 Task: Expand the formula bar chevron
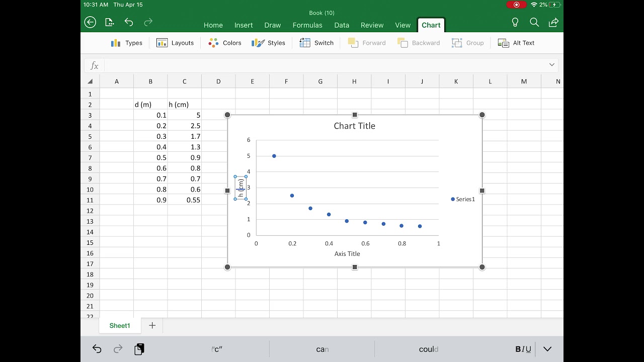[552, 65]
